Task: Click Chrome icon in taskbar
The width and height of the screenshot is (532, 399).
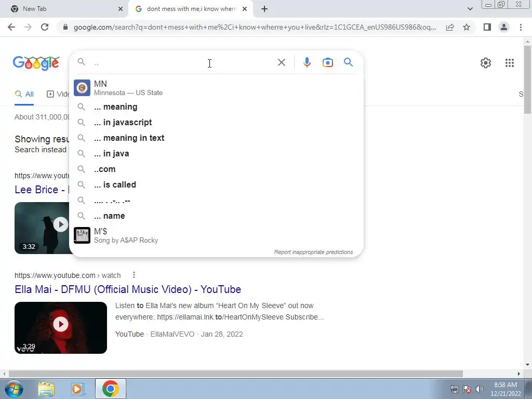Action: pos(110,389)
